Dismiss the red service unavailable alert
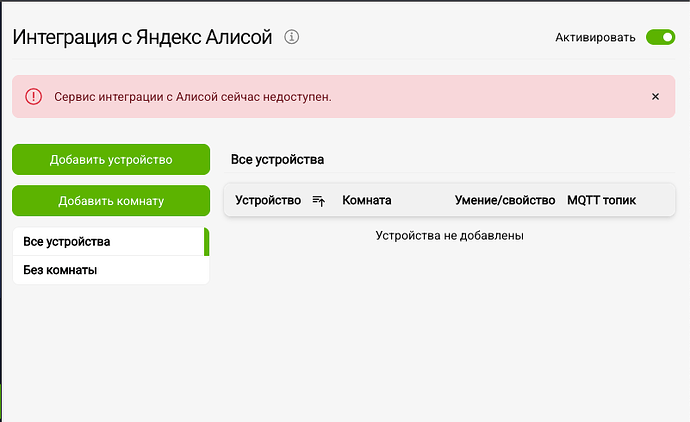The image size is (690, 422). click(655, 96)
